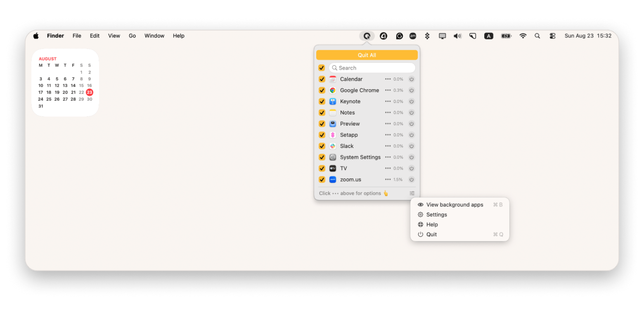Uncheck the Preview checkbox
The width and height of the screenshot is (644, 309).
point(322,124)
